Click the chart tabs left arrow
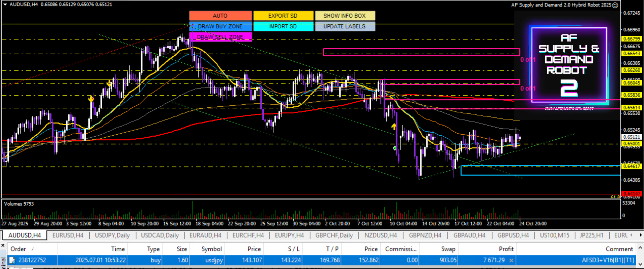644x269 pixels. 631,235
